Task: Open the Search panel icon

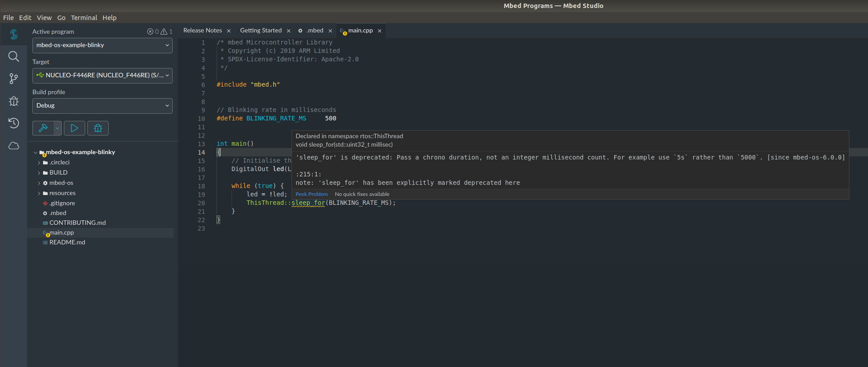Action: point(14,56)
